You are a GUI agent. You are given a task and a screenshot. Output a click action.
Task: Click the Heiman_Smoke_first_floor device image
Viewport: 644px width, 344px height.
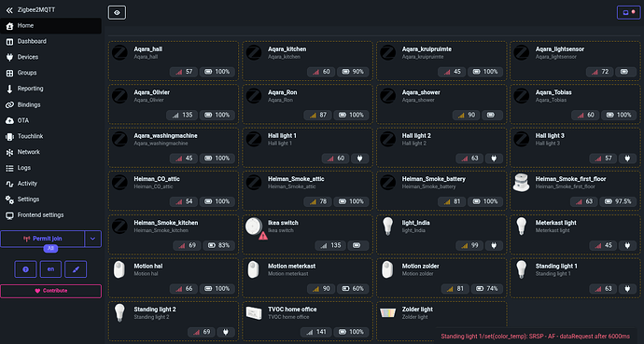[x=521, y=183]
